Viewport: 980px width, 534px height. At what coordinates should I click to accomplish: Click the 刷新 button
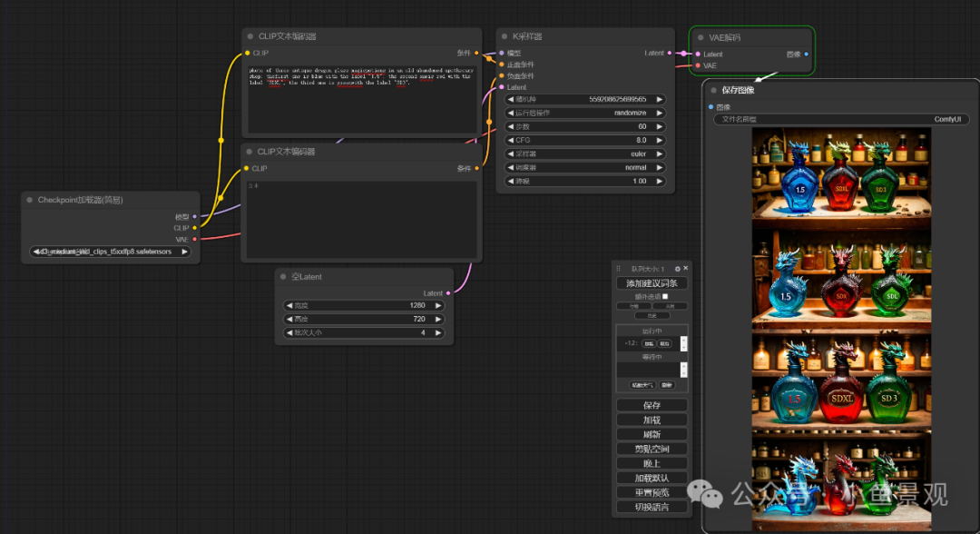pos(651,433)
